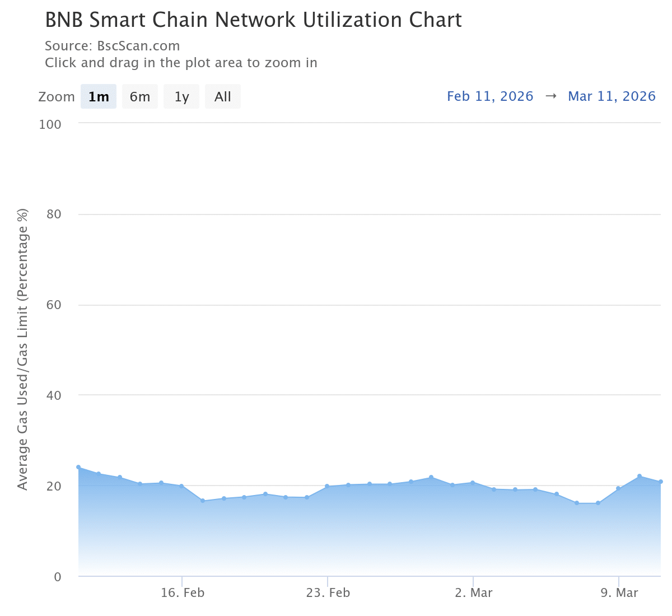This screenshot has width=672, height=616.
Task: Click the Source: BscScan.com subtitle
Action: (113, 46)
